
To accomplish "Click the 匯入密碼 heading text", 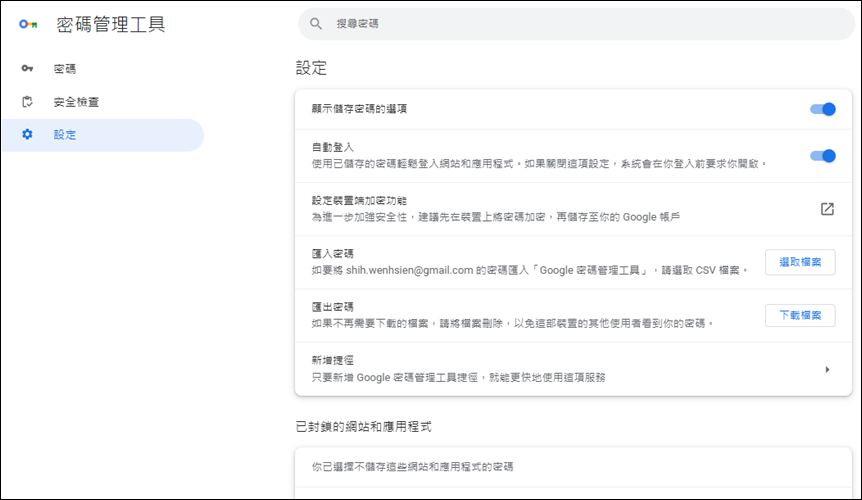I will 333,253.
